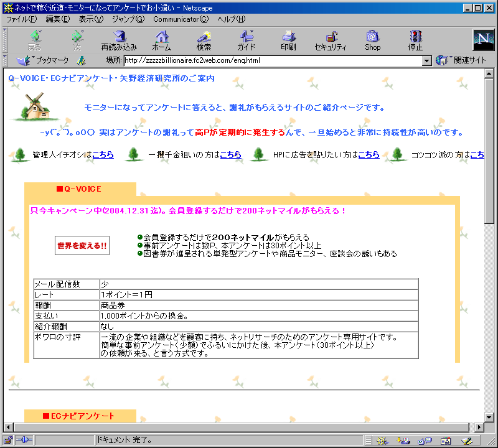This screenshot has width=498, height=448.
Task: Click the ドキュメント: 完了。 status text
Action: pyautogui.click(x=124, y=440)
